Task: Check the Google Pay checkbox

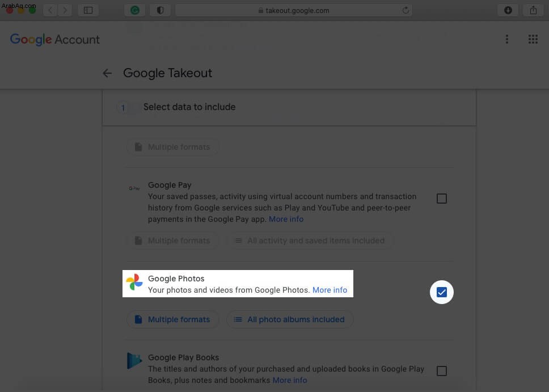Action: click(441, 199)
